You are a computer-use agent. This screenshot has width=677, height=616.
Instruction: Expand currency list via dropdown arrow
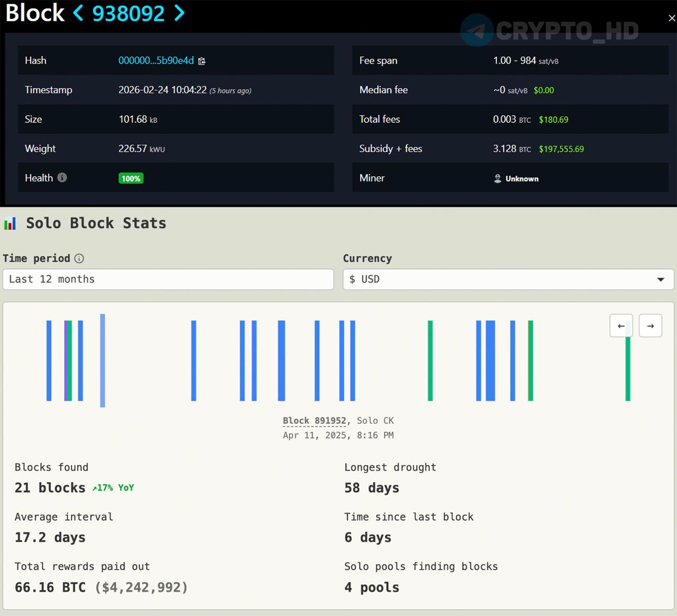(661, 279)
